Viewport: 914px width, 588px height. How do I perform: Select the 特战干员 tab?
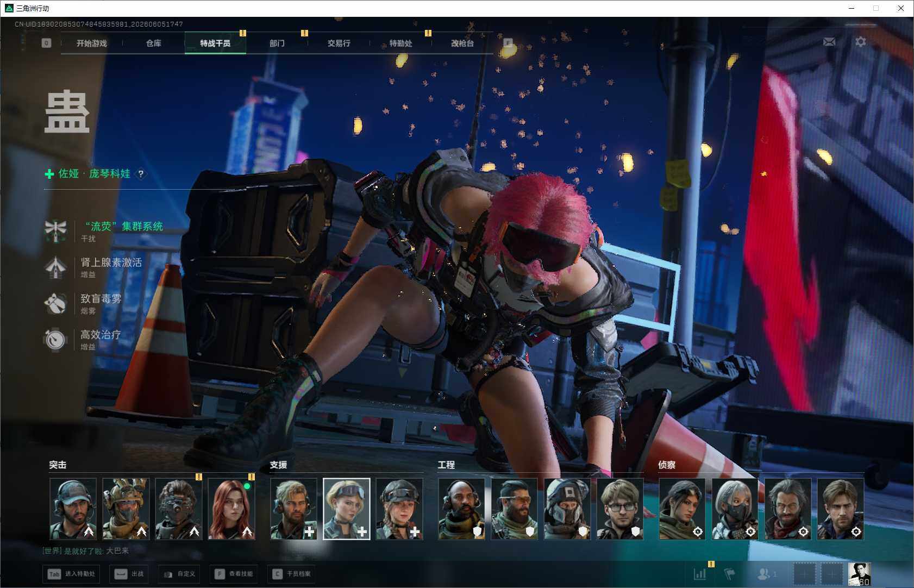[215, 43]
